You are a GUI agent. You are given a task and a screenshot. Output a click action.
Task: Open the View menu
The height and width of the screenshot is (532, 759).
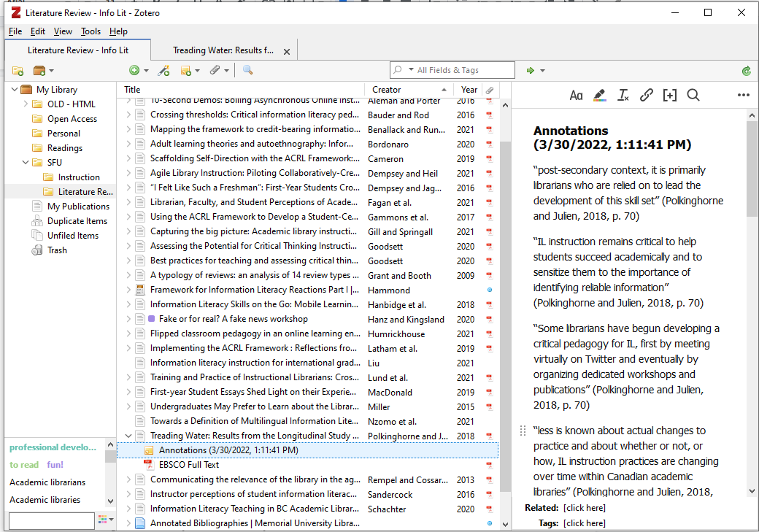point(63,31)
